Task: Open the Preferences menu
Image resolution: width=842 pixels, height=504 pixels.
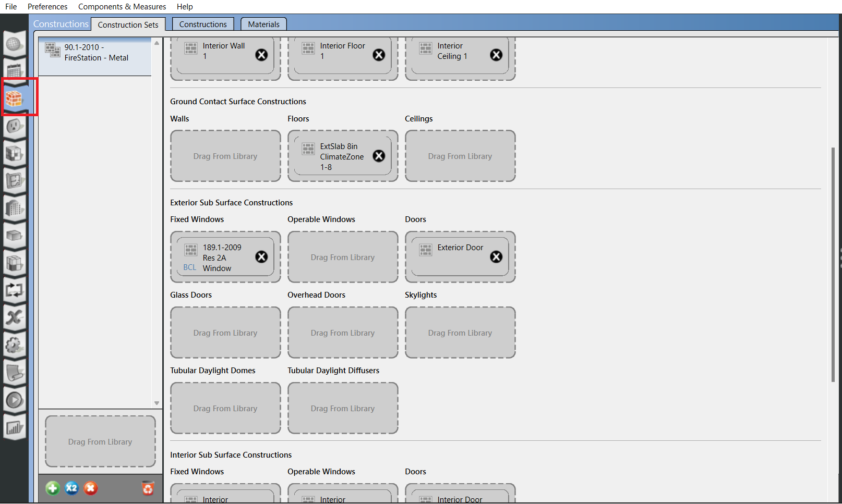Action: click(x=47, y=7)
